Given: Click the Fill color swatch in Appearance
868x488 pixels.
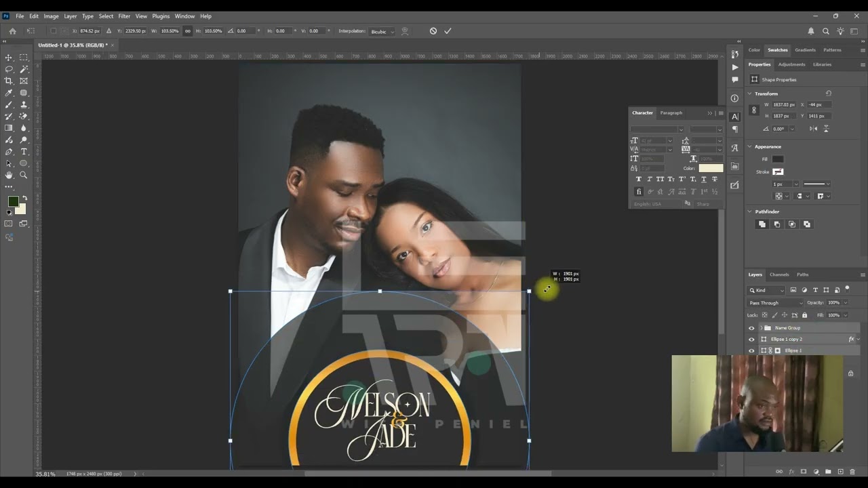Looking at the screenshot, I should point(778,159).
